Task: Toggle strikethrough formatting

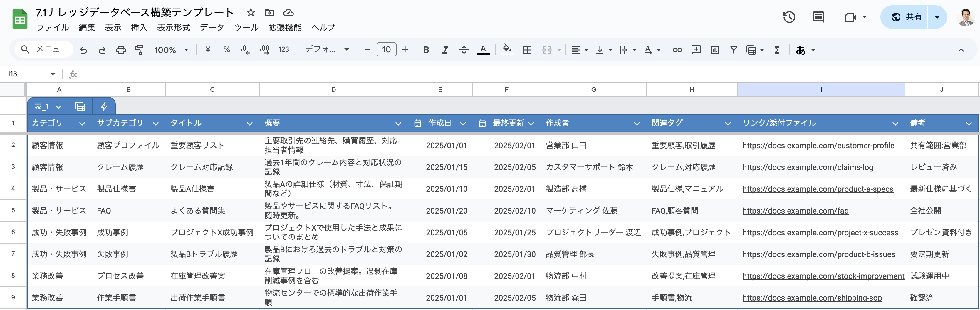Action: [464, 49]
